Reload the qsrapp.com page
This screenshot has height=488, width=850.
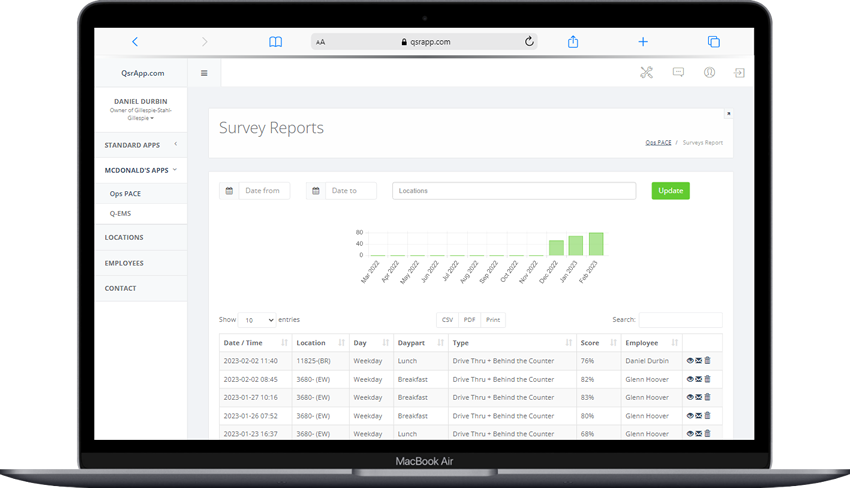pos(529,41)
